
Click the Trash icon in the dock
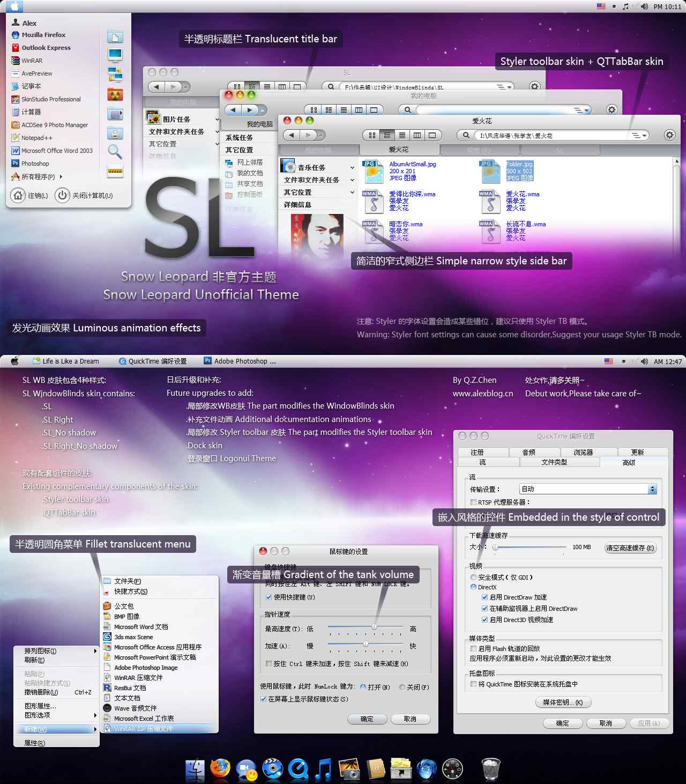tap(491, 769)
